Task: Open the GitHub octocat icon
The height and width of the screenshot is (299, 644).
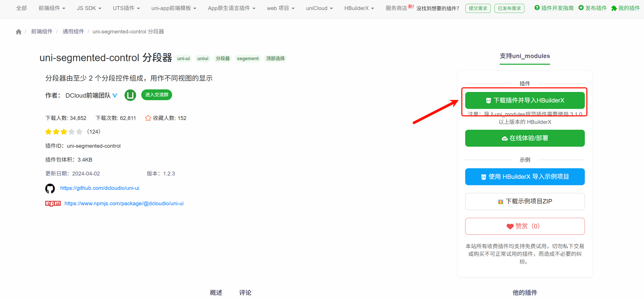Action: pyautogui.click(x=50, y=188)
